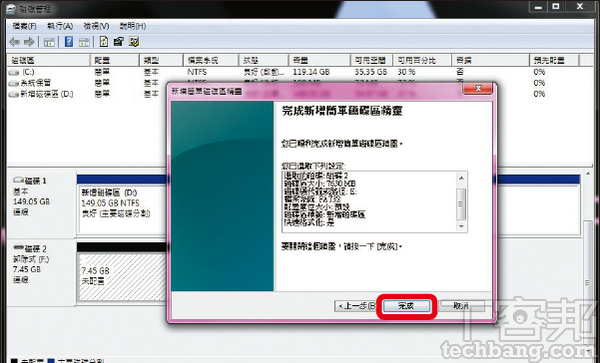Select the 新增磁碟區 (D:) volume row

pyautogui.click(x=87, y=94)
